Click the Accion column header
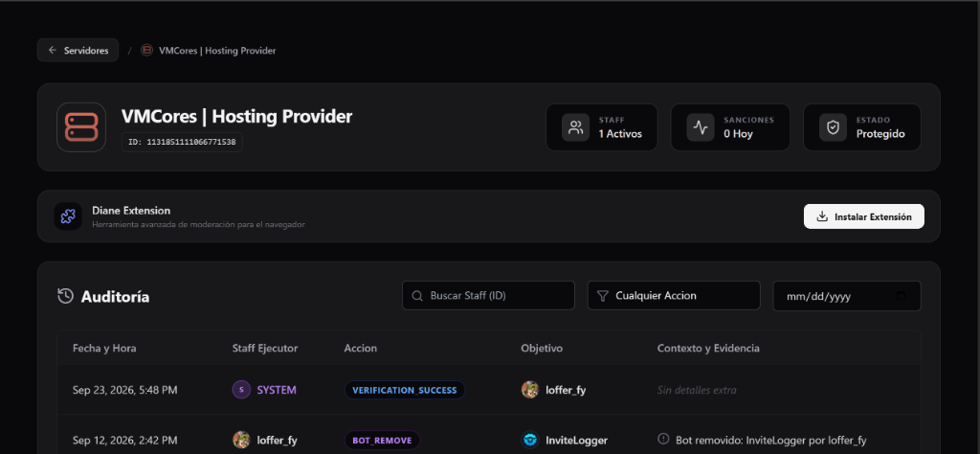Screen dimensions: 980x454 click(x=361, y=349)
